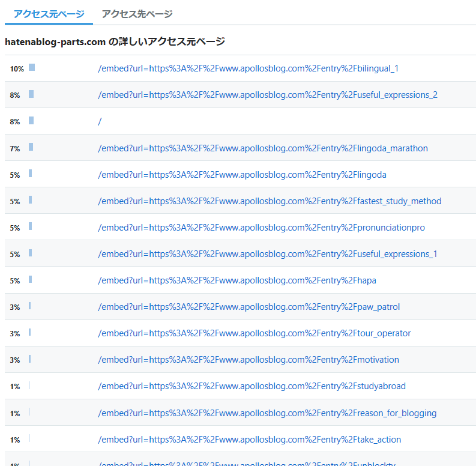Click the root slash page link

point(100,121)
